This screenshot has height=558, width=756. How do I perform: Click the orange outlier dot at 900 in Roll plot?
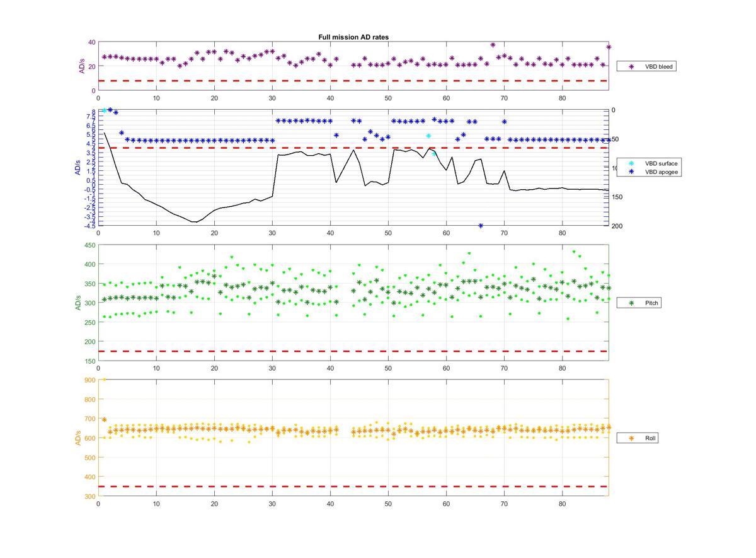pyautogui.click(x=104, y=380)
